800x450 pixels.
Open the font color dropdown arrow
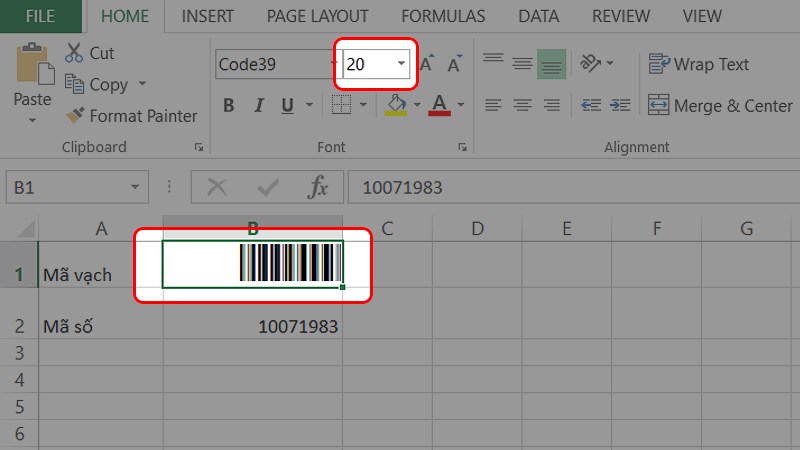point(461,105)
